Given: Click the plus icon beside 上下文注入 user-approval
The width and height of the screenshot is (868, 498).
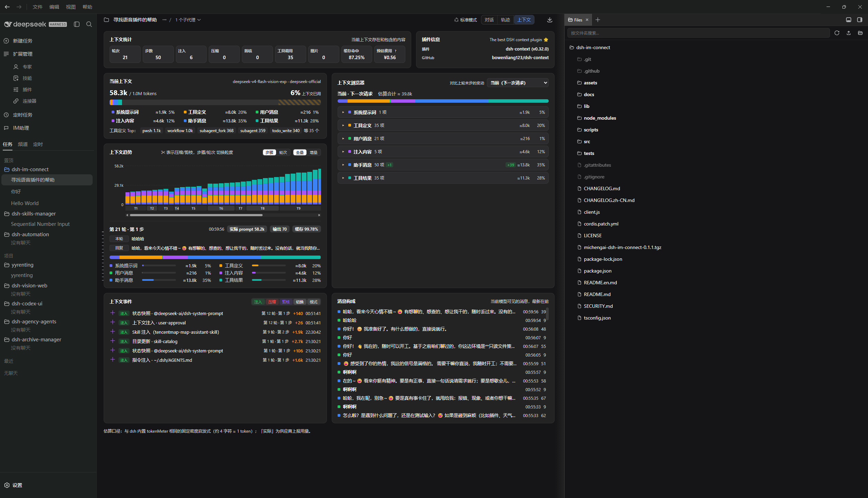Looking at the screenshot, I should click(112, 322).
